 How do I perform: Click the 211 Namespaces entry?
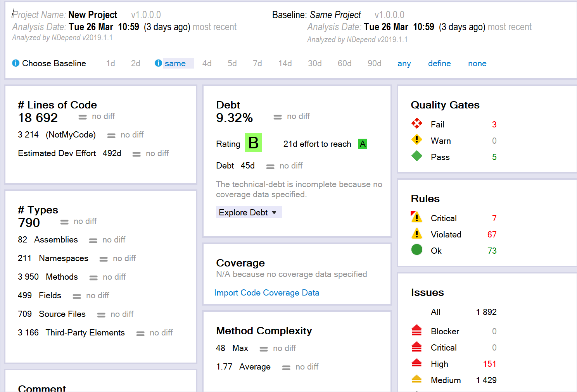click(53, 258)
